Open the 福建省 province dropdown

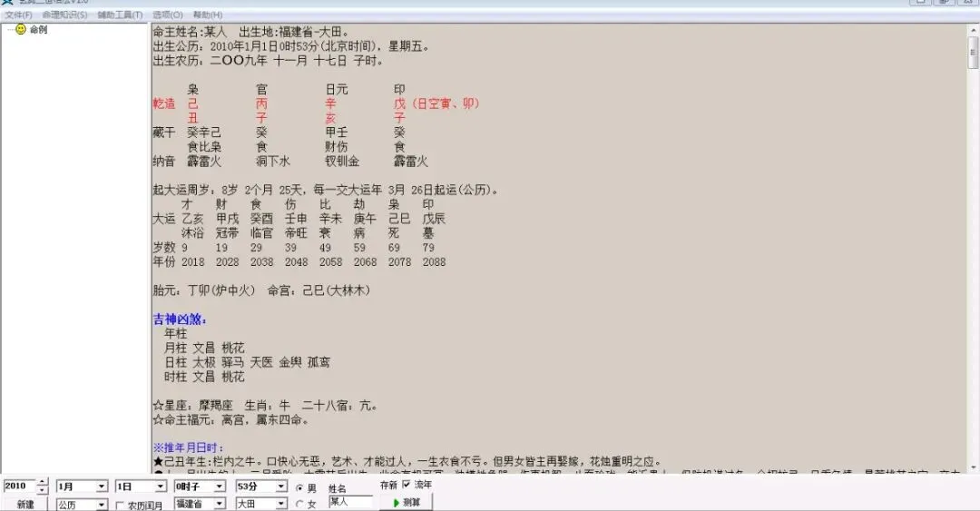(x=220, y=504)
